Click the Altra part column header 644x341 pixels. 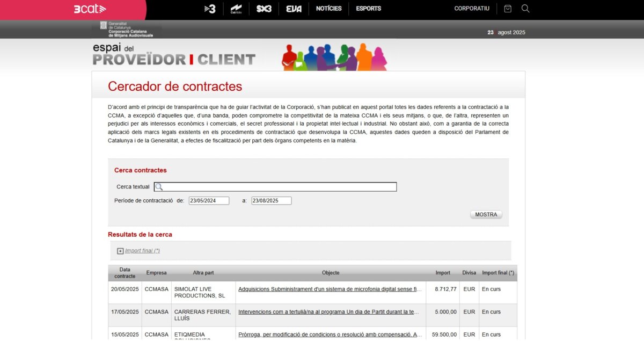(x=203, y=273)
